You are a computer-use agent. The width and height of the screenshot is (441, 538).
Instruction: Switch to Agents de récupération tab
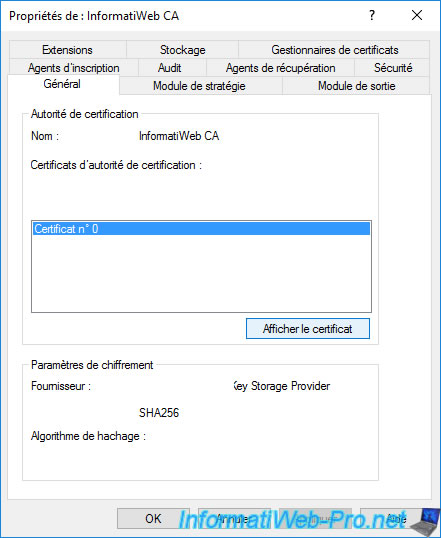280,68
